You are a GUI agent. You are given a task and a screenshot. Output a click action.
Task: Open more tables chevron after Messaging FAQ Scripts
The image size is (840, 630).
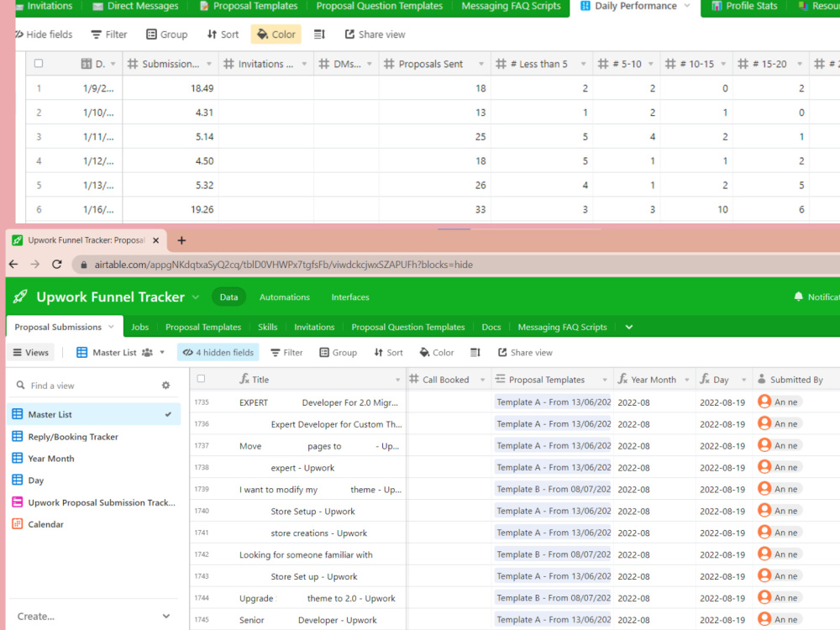(x=629, y=327)
